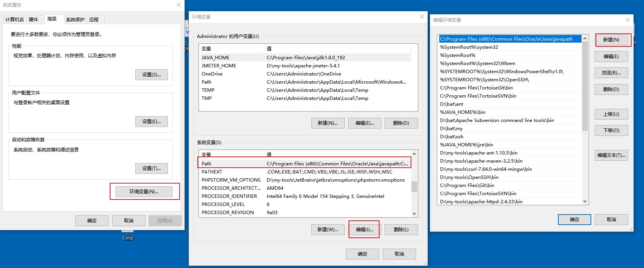Image resolution: width=644 pixels, height=268 pixels.
Task: Open 设置(T)... for 启动和故障恢复
Action: 151,168
